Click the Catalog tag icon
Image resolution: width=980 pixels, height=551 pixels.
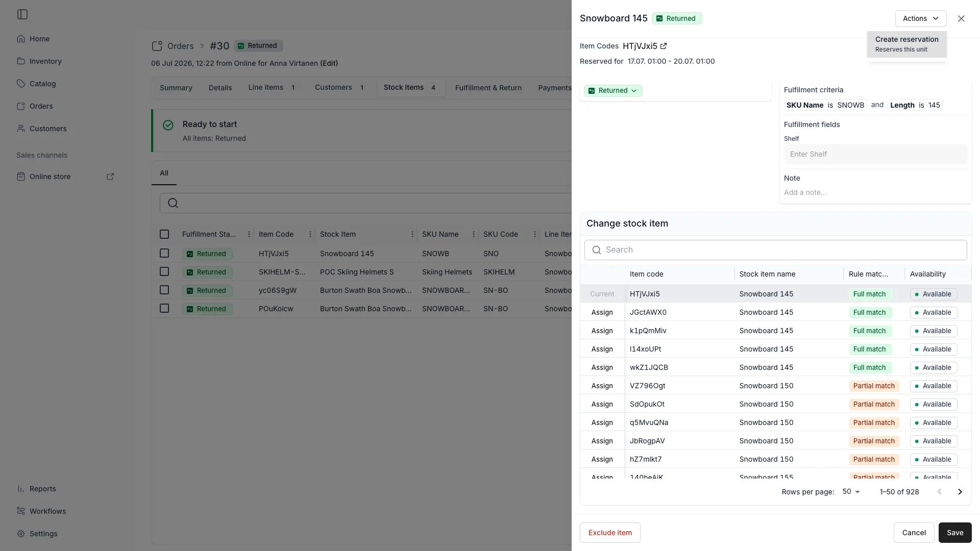[x=21, y=84]
